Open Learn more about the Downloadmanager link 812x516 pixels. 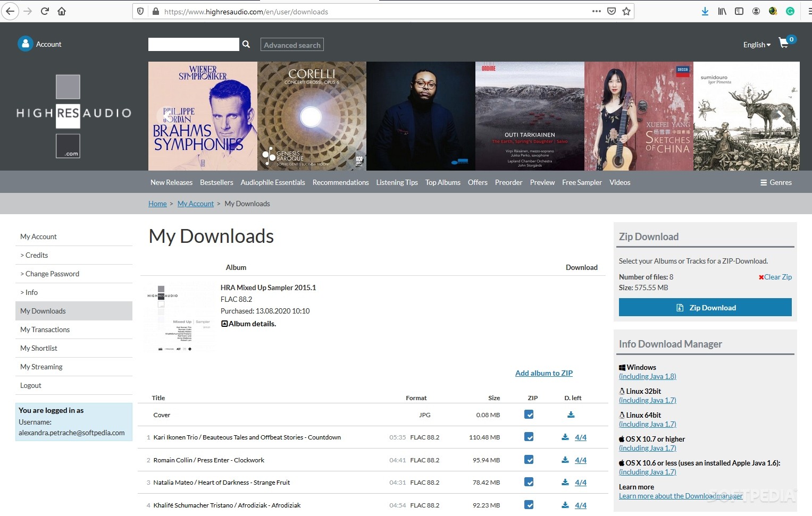681,496
